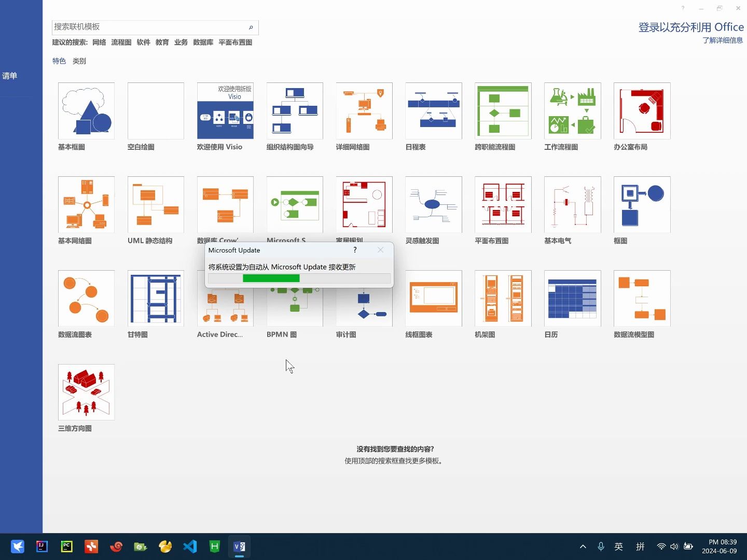Open the 基本网络图 template icon
The image size is (747, 560).
86,205
